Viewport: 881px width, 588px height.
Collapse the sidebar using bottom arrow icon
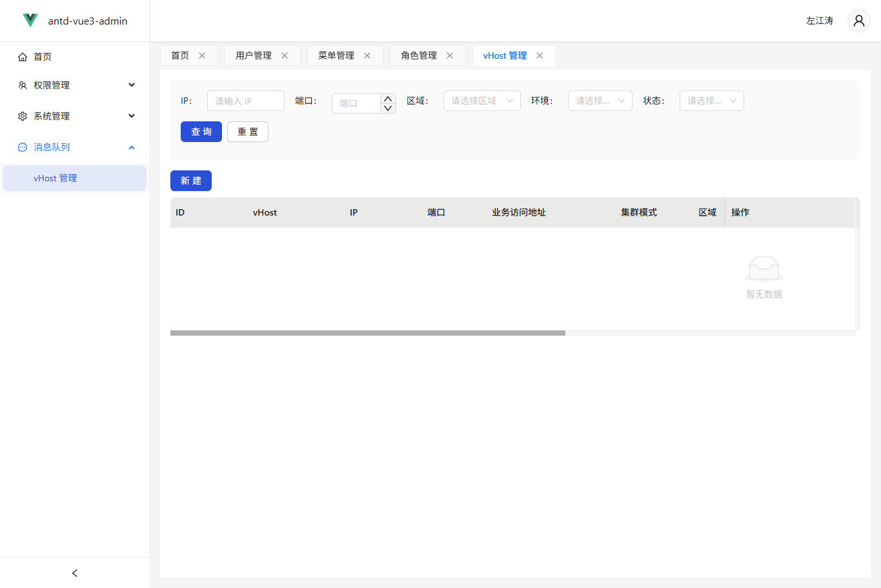[x=74, y=573]
